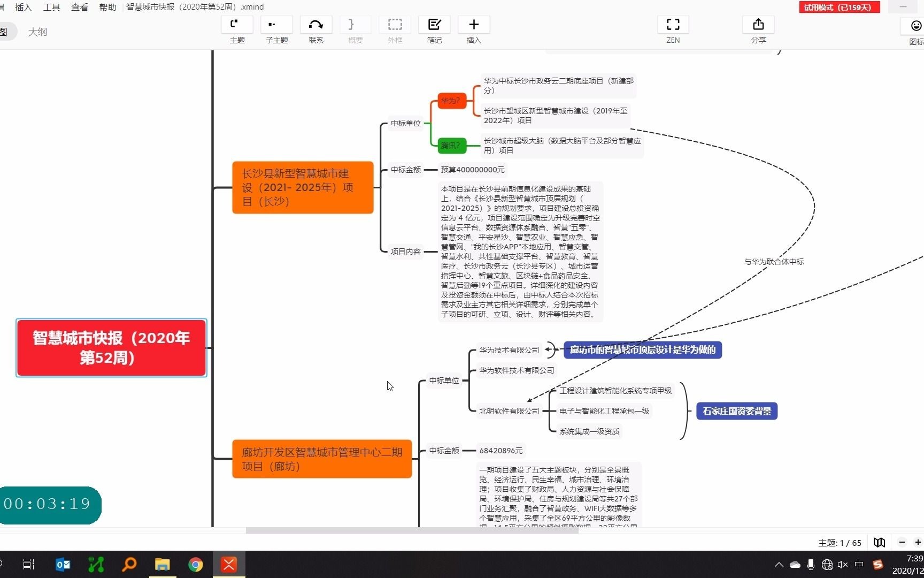Open the green git-graph app on taskbar
Image resolution: width=924 pixels, height=578 pixels.
96,564
